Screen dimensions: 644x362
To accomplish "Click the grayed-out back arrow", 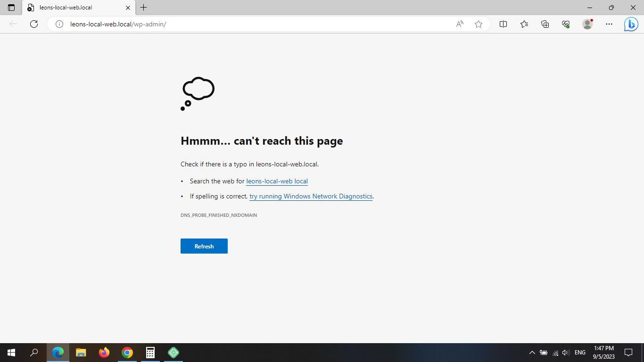I will tap(13, 24).
